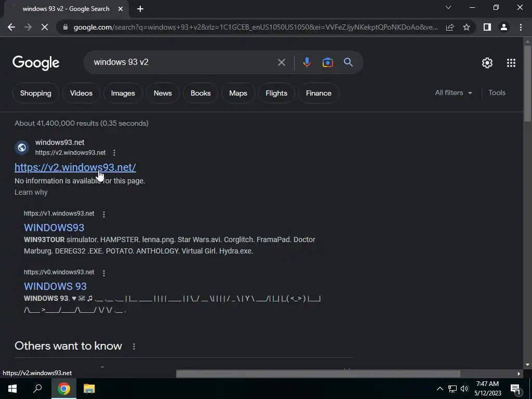Bookmark this tab with the star
532x399 pixels.
[467, 27]
